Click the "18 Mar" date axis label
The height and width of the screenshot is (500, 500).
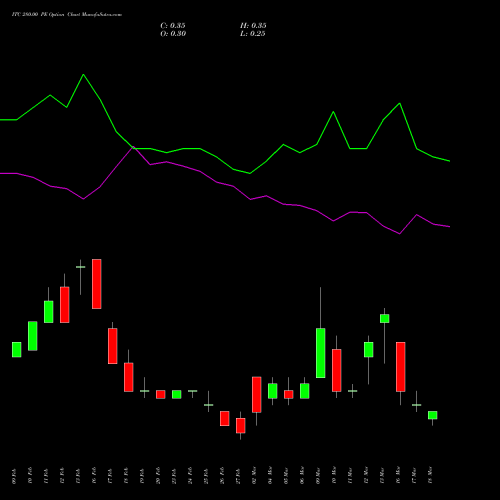(x=430, y=475)
